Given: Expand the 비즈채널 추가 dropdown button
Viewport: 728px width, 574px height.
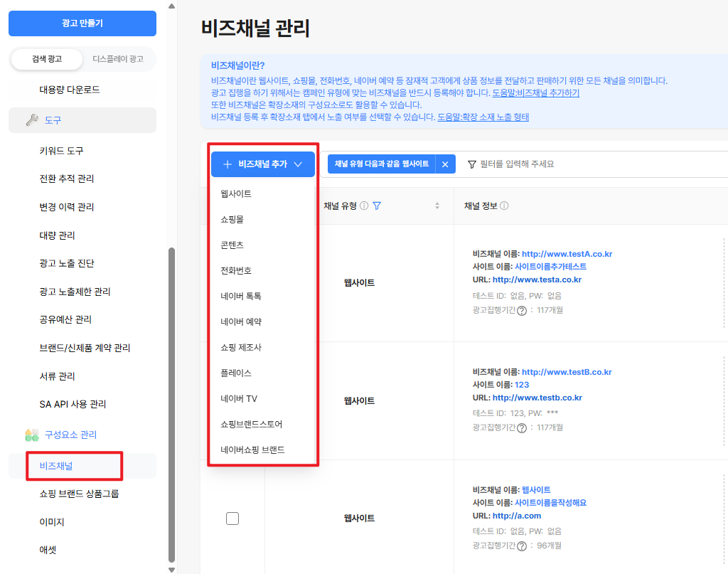Looking at the screenshot, I should 263,164.
